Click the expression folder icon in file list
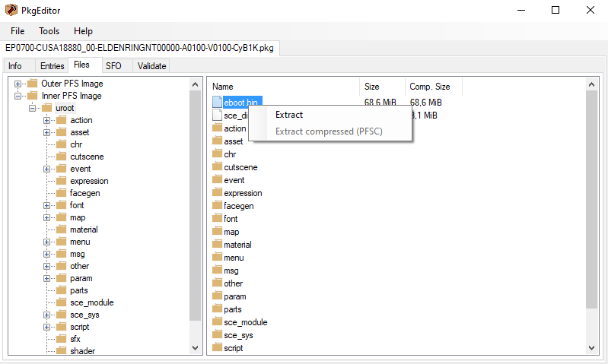 pyautogui.click(x=217, y=192)
